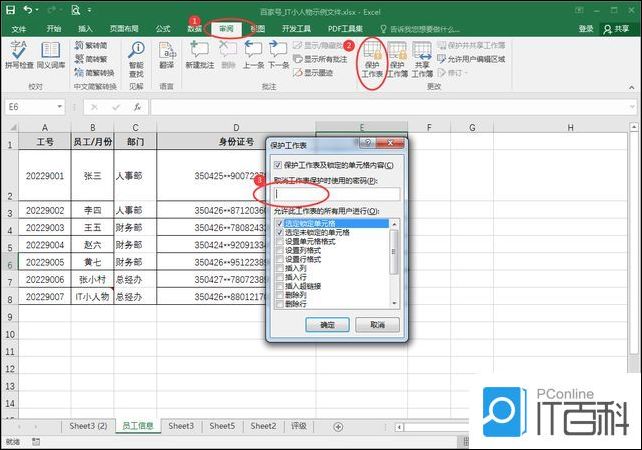This screenshot has height=450, width=642.
Task: Check the 插入列 permission option
Action: (x=278, y=268)
